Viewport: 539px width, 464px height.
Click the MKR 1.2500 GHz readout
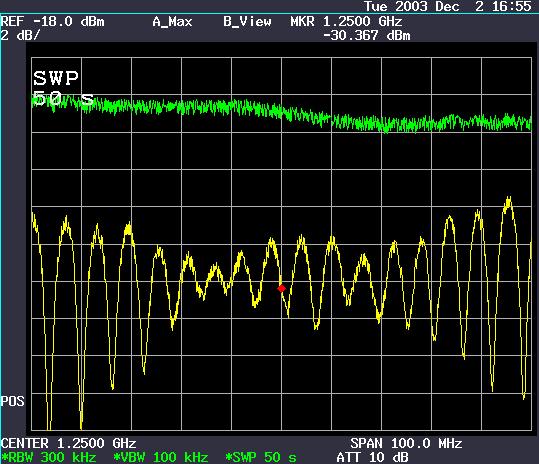point(346,22)
